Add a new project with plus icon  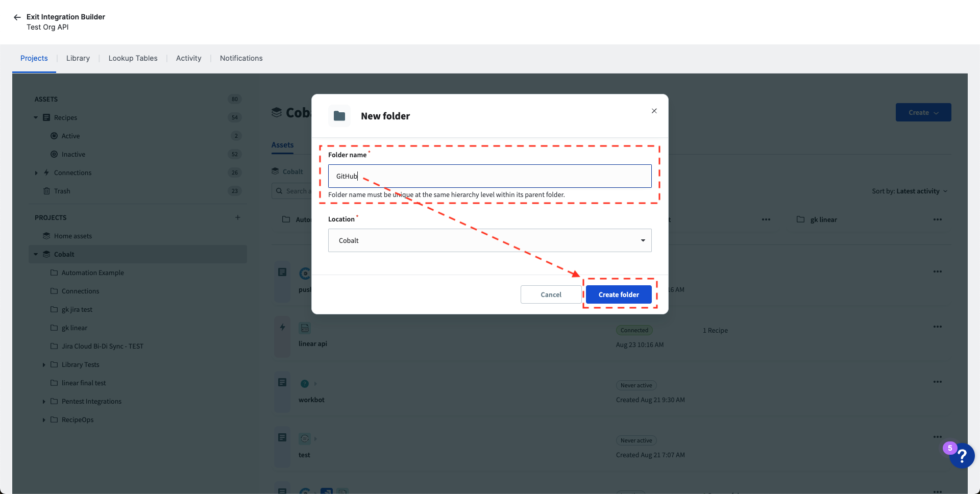tap(238, 217)
